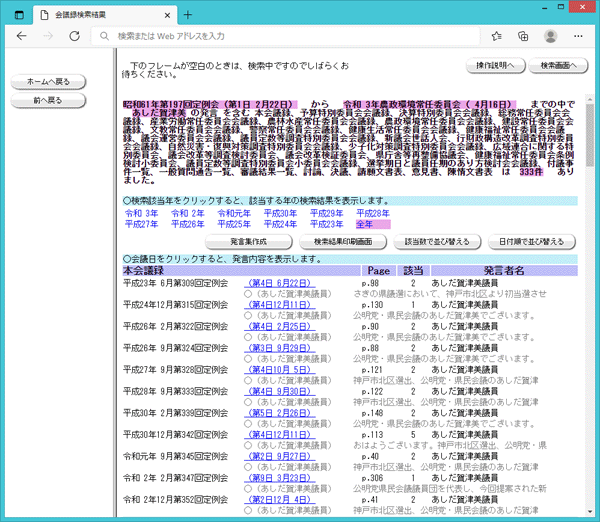Filter results to 平成28年
This screenshot has height=522, width=600.
coord(373,213)
